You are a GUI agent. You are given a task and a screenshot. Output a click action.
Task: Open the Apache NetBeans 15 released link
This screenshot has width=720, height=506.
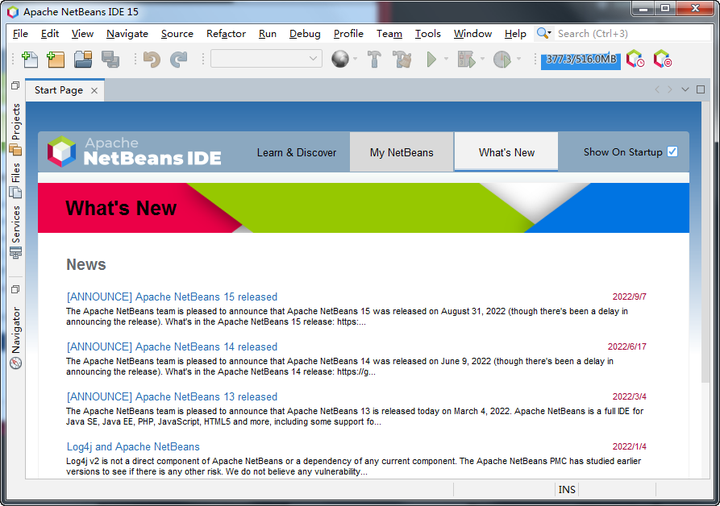(172, 297)
